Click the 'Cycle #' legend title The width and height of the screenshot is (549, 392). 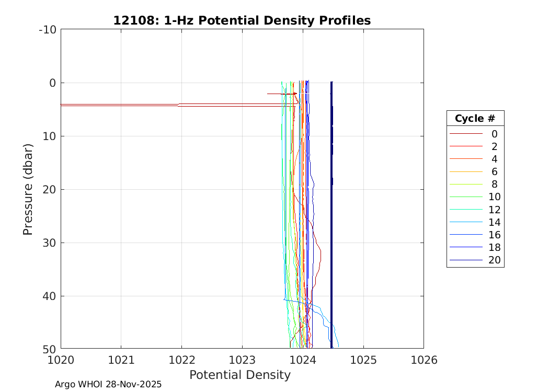tap(475, 119)
